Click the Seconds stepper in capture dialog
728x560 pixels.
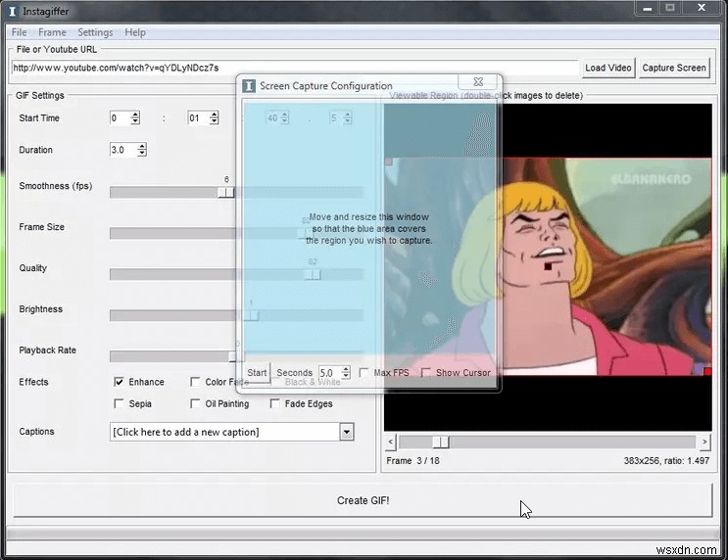[346, 373]
